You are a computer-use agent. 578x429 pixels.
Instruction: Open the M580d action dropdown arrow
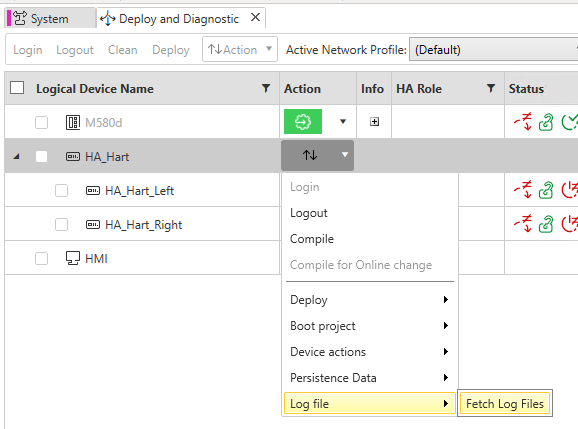[x=343, y=122]
